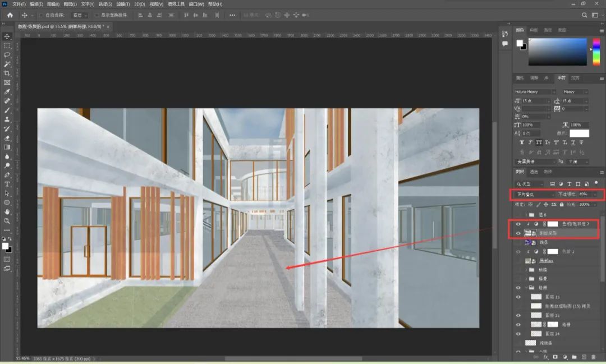Select the Brush tool
The width and height of the screenshot is (606, 364).
7,110
